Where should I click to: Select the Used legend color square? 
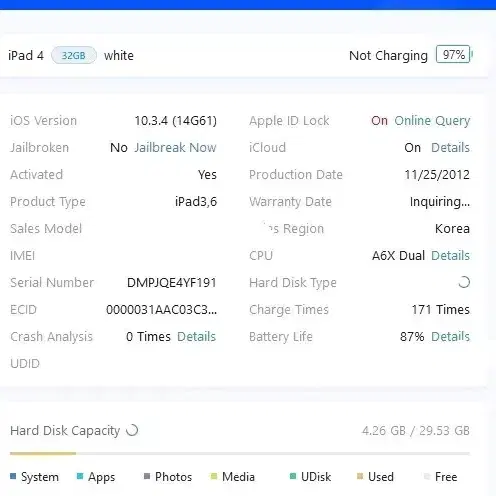(360, 476)
